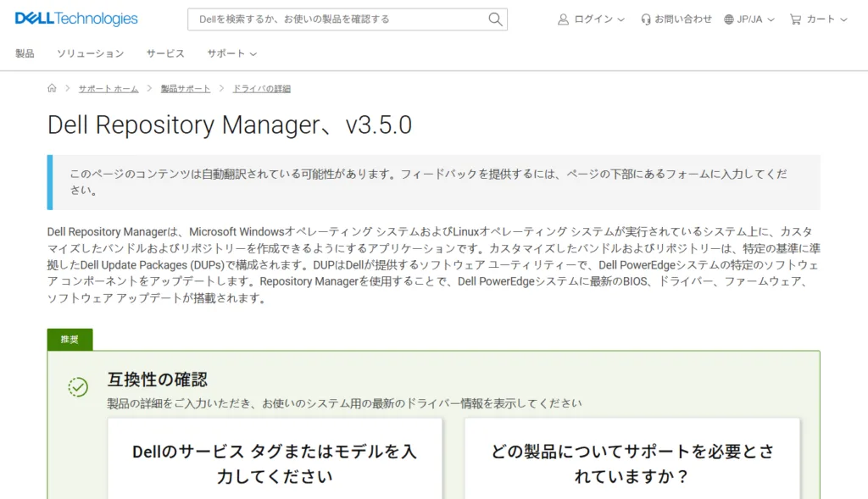Click the headset contact icon

[646, 19]
